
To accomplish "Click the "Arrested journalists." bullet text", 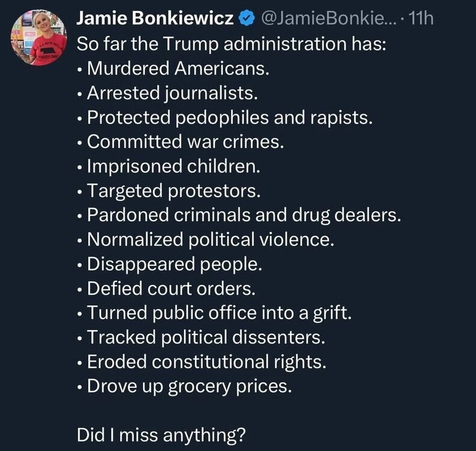I will click(172, 93).
